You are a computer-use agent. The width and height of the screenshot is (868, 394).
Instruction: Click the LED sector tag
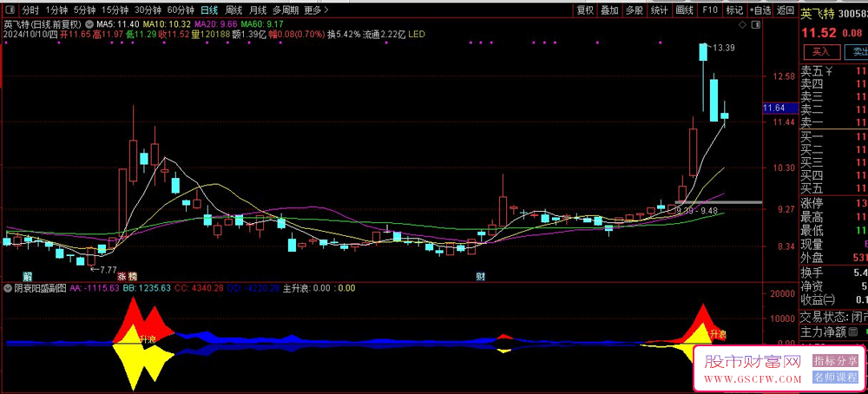tap(417, 35)
